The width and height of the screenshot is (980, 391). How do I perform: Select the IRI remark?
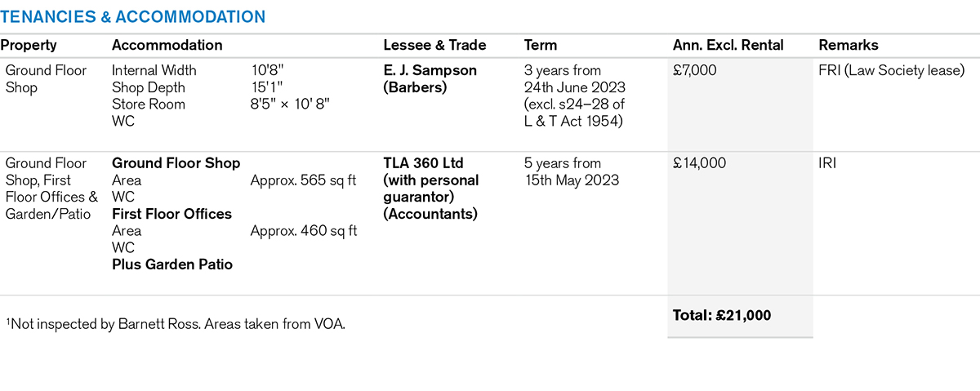pos(827,163)
